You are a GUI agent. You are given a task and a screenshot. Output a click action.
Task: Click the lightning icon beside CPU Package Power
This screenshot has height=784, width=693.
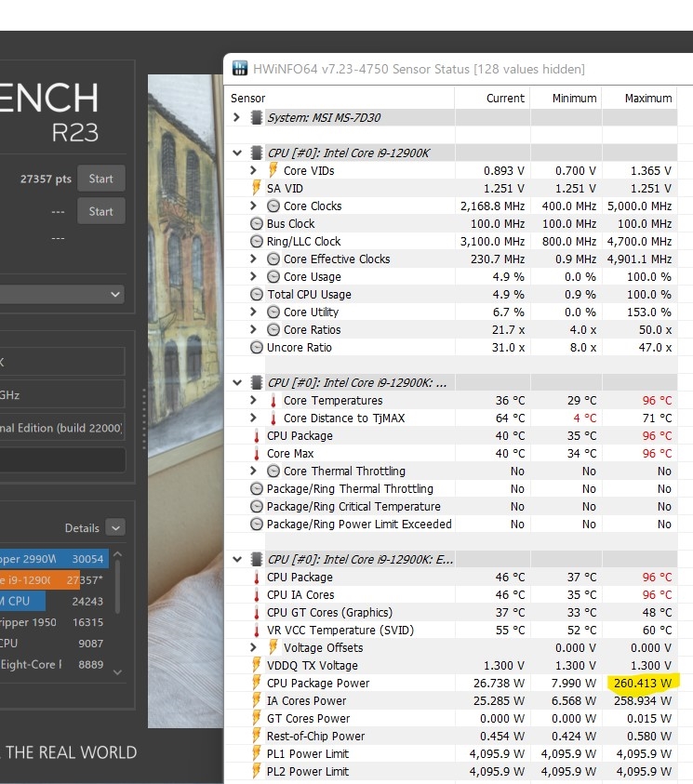256,683
